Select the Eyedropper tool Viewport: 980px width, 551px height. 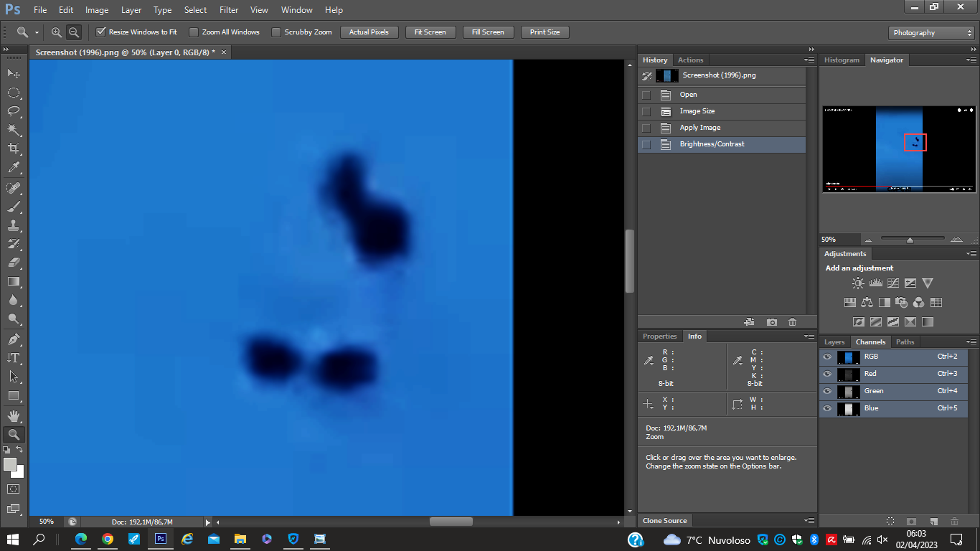coord(13,168)
